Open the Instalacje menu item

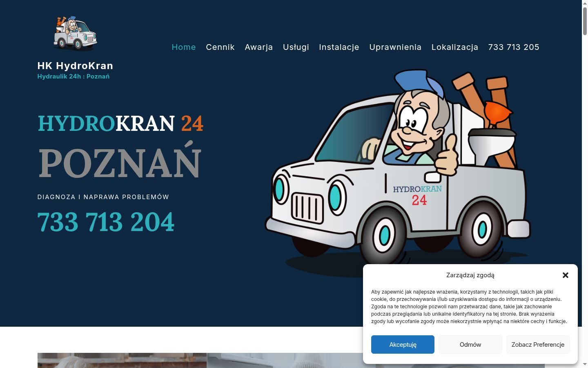click(339, 47)
